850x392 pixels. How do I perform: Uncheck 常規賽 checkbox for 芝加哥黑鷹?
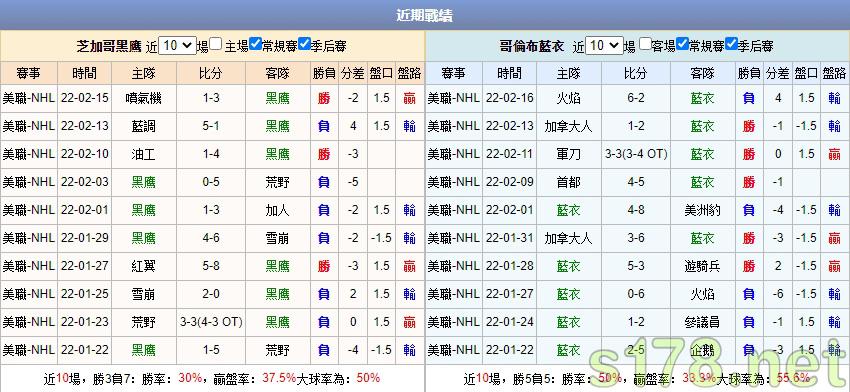coord(256,44)
